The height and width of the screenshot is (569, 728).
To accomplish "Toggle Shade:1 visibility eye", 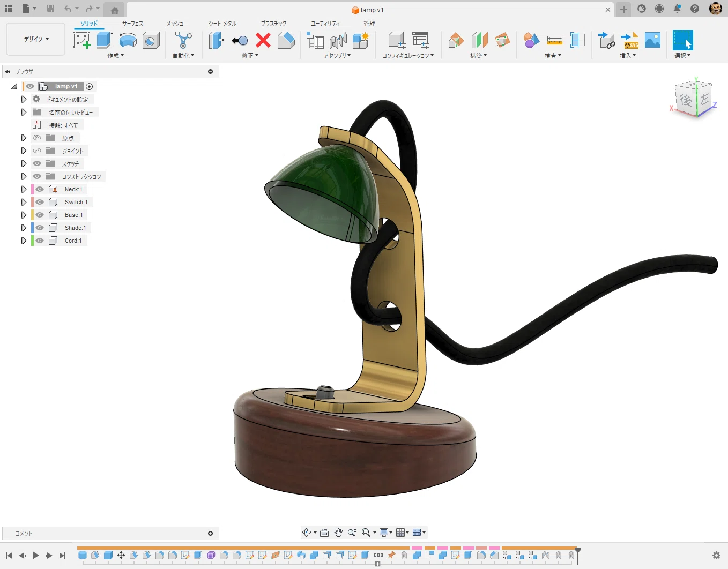I will click(40, 228).
